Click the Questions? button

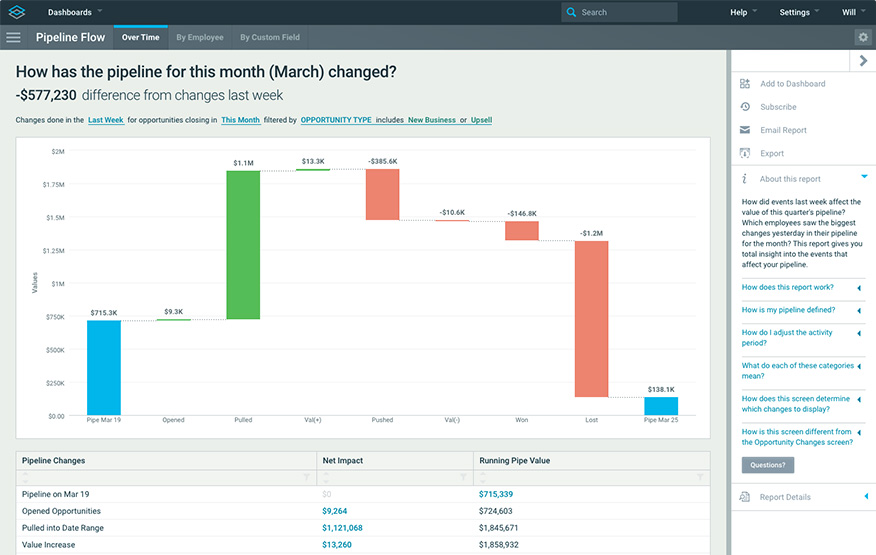768,465
